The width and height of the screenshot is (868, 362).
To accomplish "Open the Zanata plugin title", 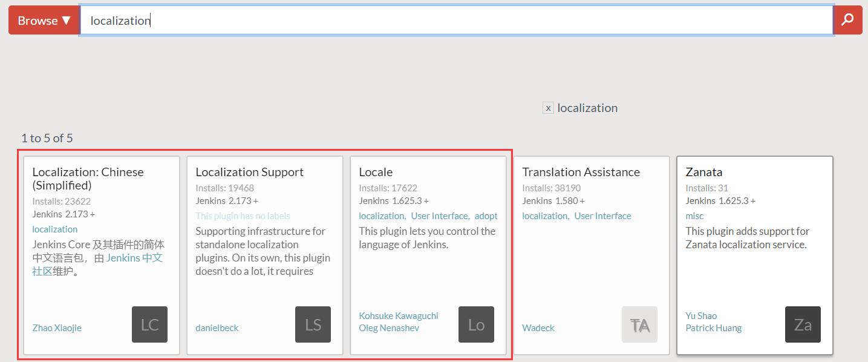I will click(704, 172).
